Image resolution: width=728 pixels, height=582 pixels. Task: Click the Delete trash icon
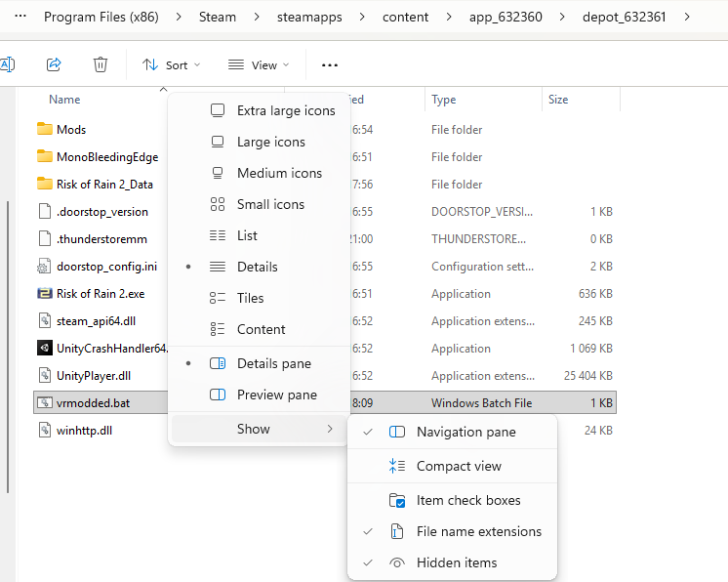[x=101, y=64]
